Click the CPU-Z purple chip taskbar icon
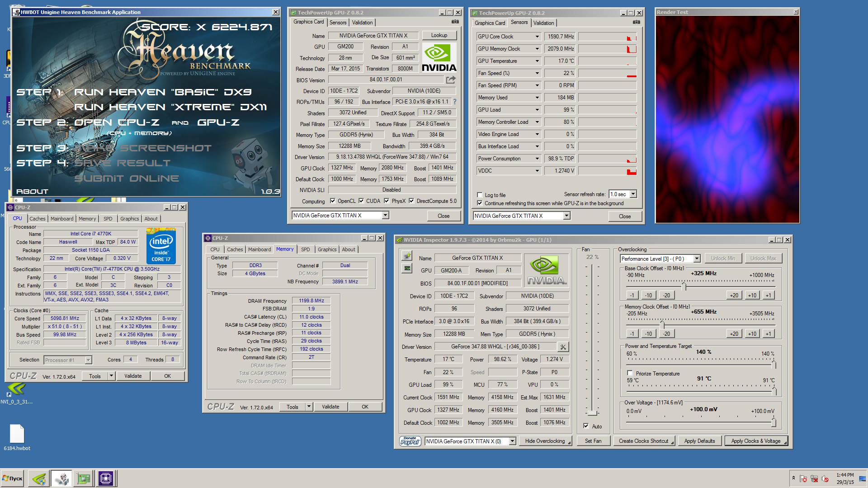Image resolution: width=868 pixels, height=488 pixels. 106,478
